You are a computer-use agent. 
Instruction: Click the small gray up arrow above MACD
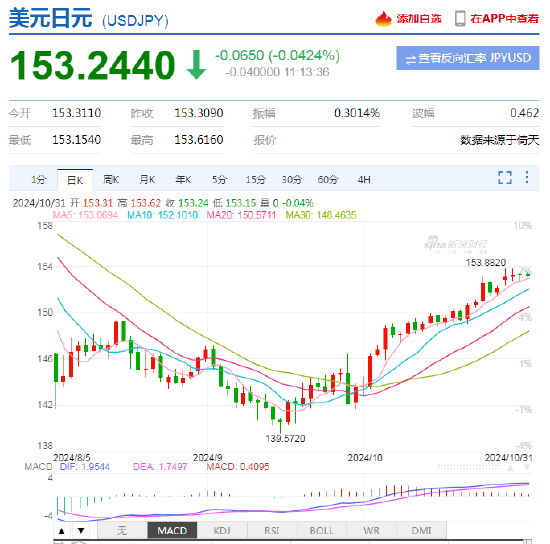[x=510, y=468]
